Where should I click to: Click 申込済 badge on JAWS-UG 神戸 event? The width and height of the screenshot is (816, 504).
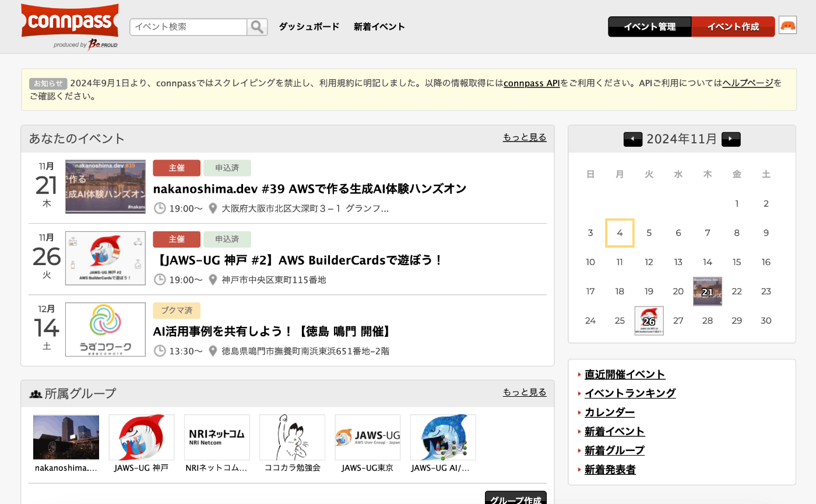click(x=227, y=239)
